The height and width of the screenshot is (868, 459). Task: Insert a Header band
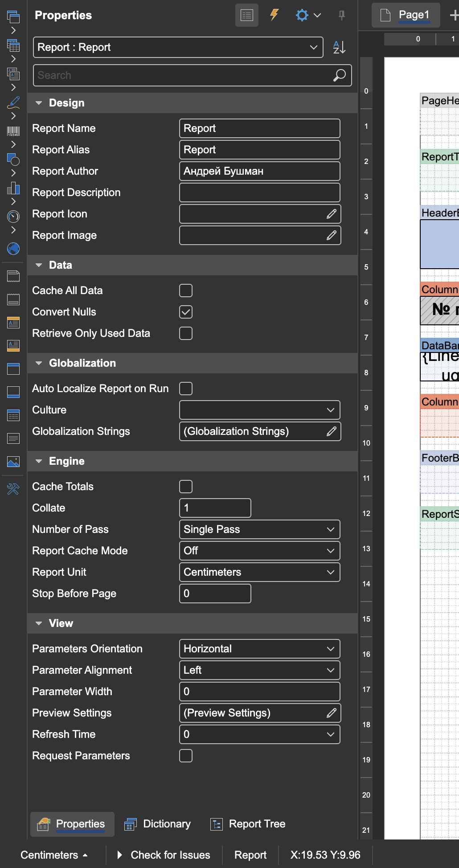click(x=13, y=369)
